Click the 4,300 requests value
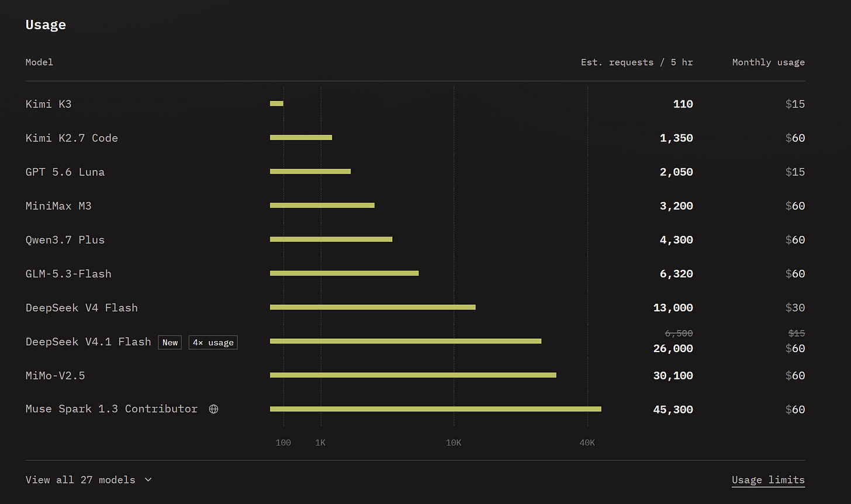 (676, 239)
